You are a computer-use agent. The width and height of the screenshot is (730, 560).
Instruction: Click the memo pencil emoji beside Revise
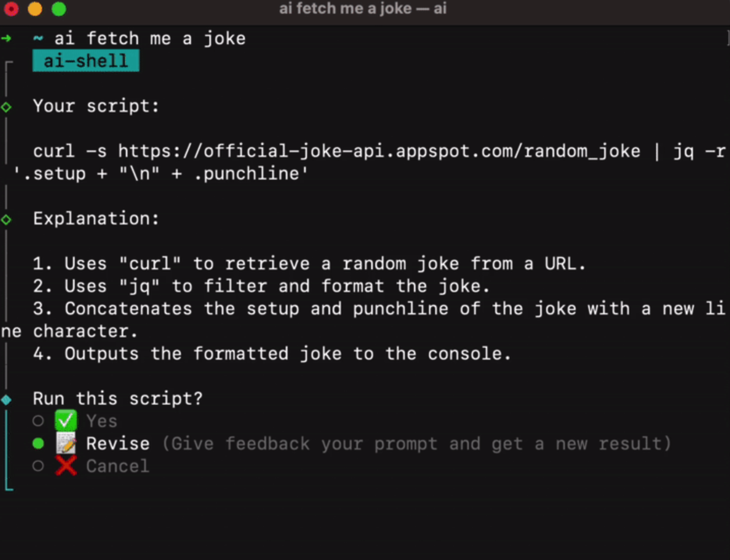pos(66,443)
